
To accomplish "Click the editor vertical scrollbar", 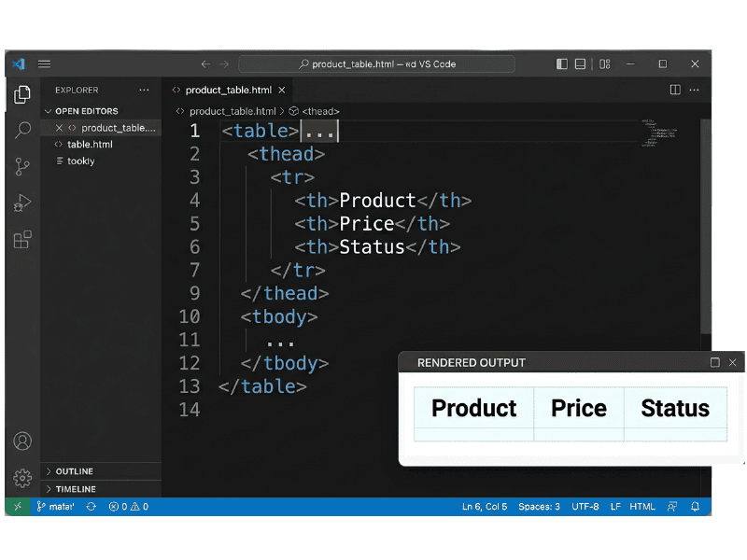I will [x=706, y=226].
